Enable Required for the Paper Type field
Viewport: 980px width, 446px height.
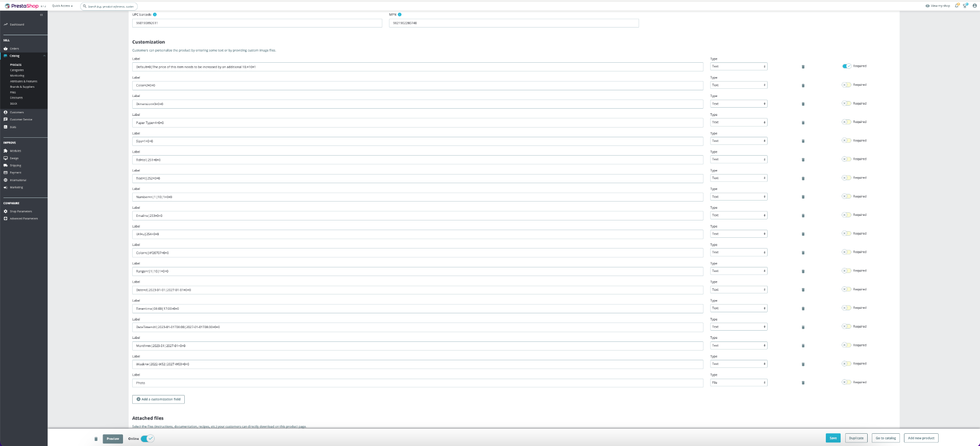(846, 122)
